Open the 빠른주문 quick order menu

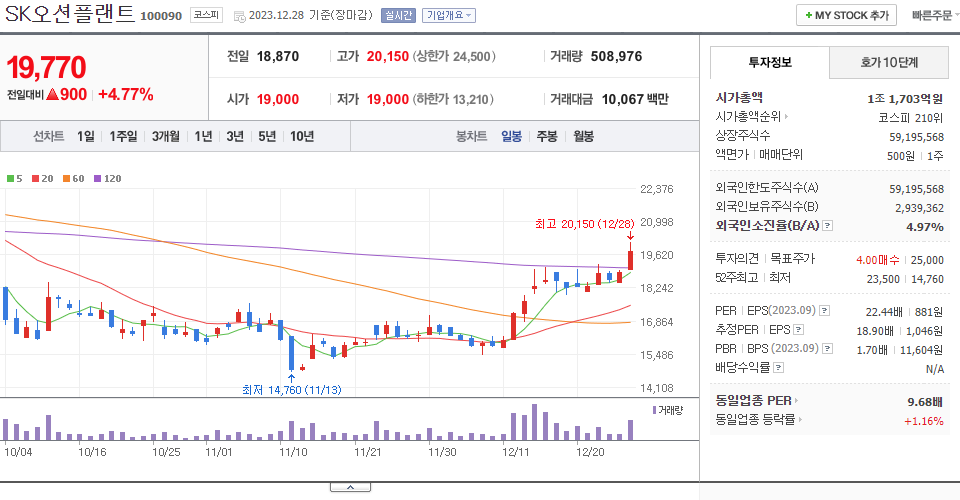[x=934, y=15]
